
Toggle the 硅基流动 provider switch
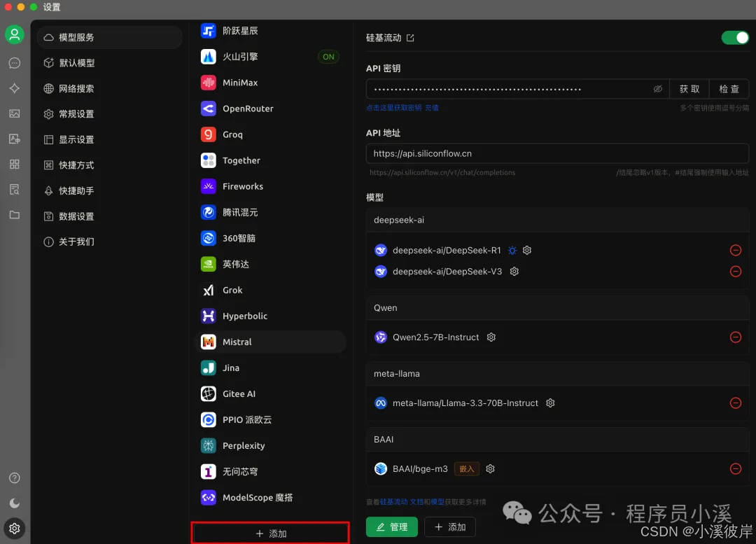point(735,38)
